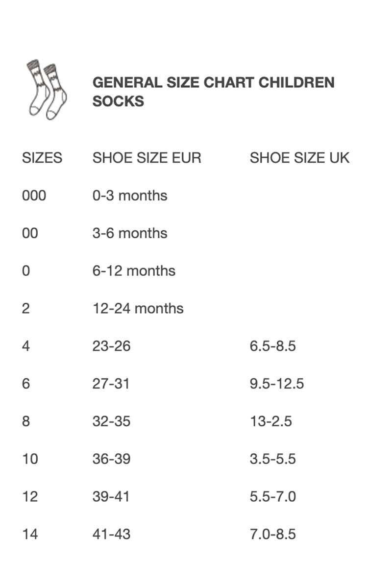Click the 0-3 months entry

[x=130, y=196]
